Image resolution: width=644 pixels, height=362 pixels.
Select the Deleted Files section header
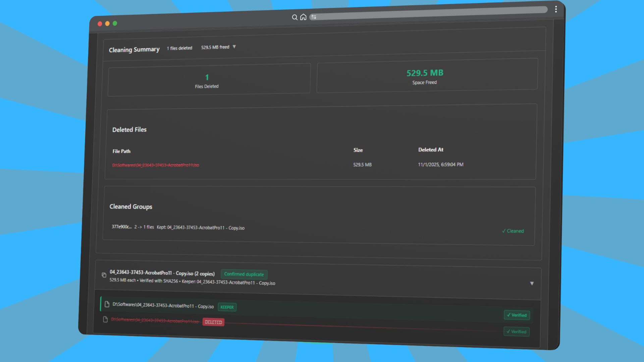click(129, 129)
